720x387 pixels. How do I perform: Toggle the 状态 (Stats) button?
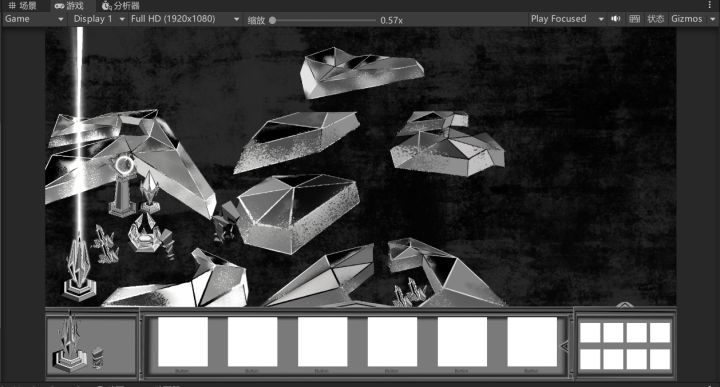655,19
